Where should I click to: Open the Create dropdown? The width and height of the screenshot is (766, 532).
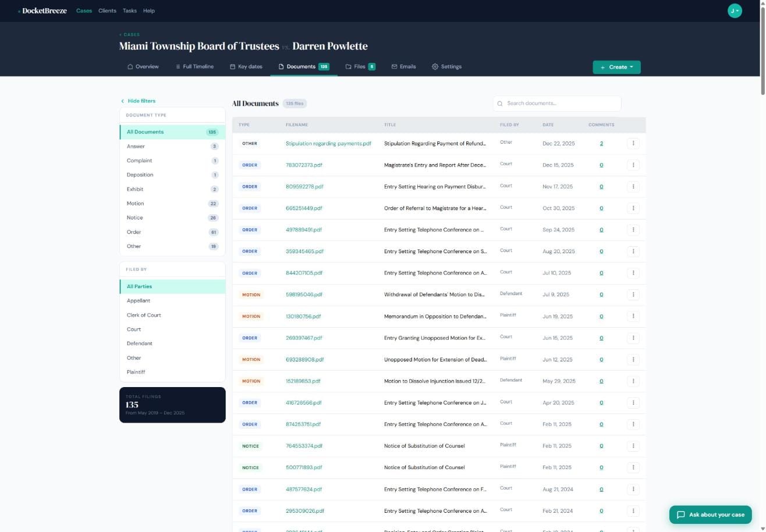click(616, 67)
